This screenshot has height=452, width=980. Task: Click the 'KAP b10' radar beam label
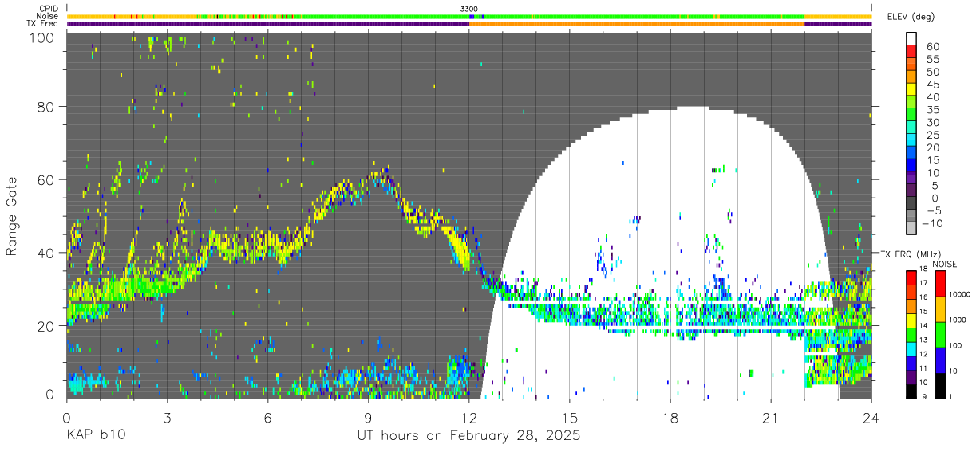tap(96, 437)
